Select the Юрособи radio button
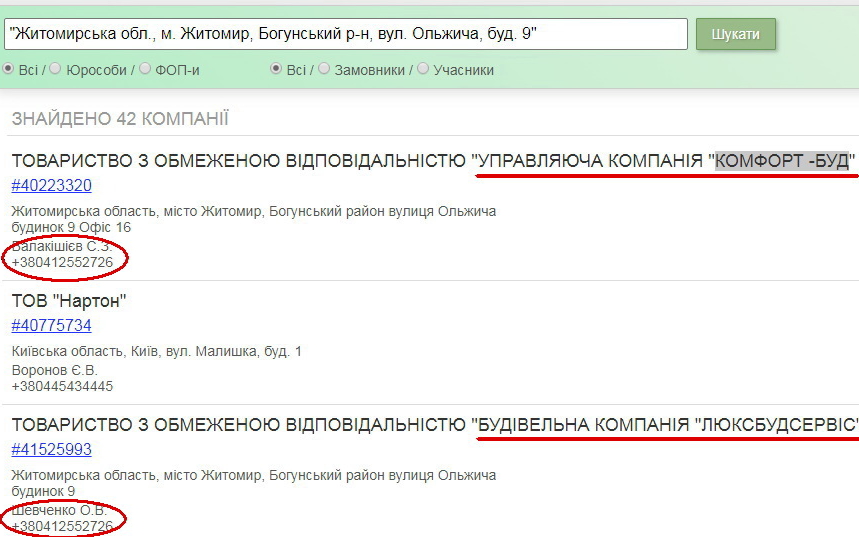Screen dimensions: 859x537 56,69
